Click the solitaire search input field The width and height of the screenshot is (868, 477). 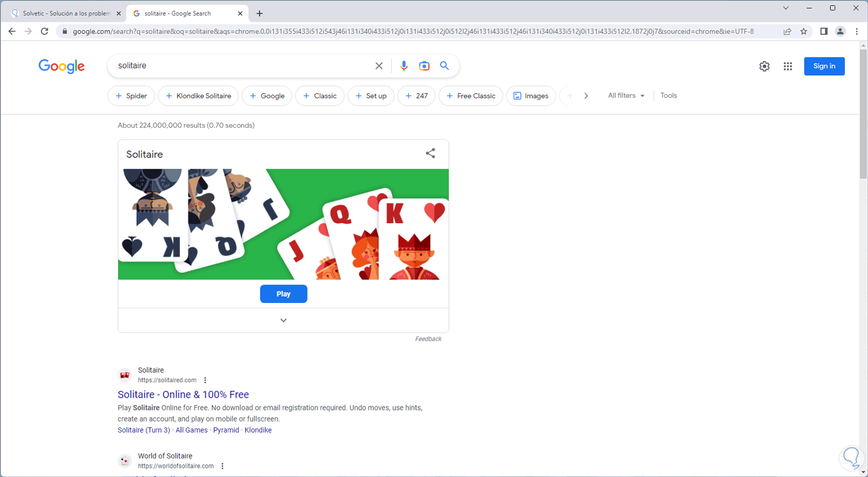coord(243,66)
